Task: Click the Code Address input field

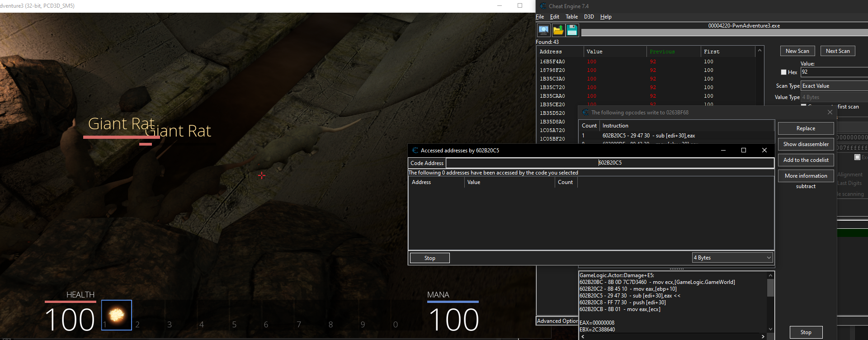Action: tap(610, 163)
